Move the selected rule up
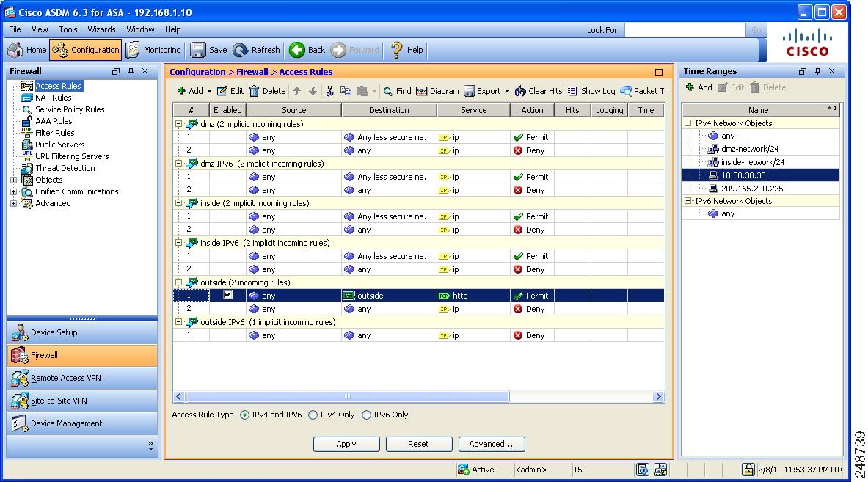This screenshot has height=482, width=868. coord(296,91)
